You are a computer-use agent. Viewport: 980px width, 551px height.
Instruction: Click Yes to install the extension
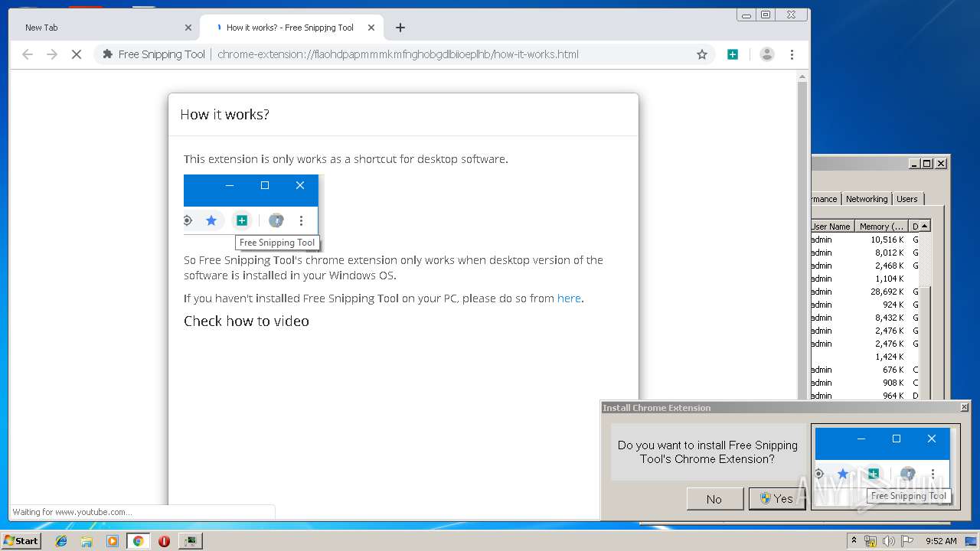pyautogui.click(x=776, y=499)
